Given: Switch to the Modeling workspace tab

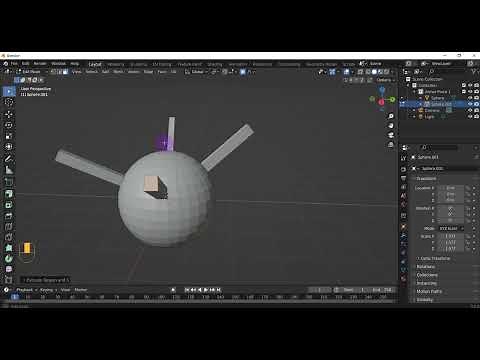Looking at the screenshot, I should coord(116,64).
